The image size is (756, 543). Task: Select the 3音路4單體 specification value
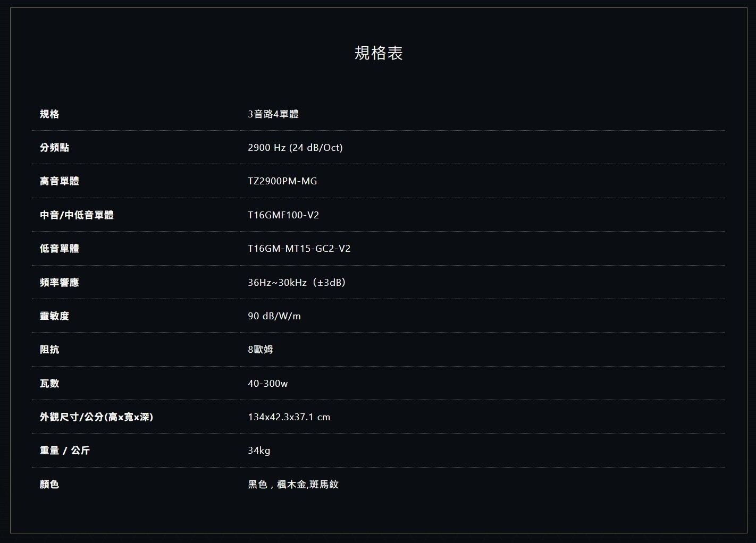(273, 114)
